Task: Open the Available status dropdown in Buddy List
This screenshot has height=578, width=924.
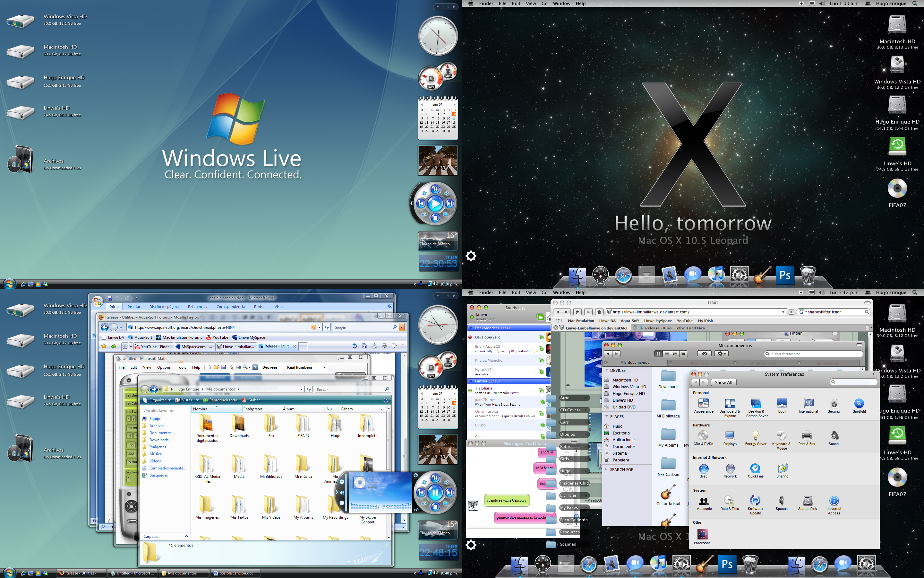Action: coord(485,319)
